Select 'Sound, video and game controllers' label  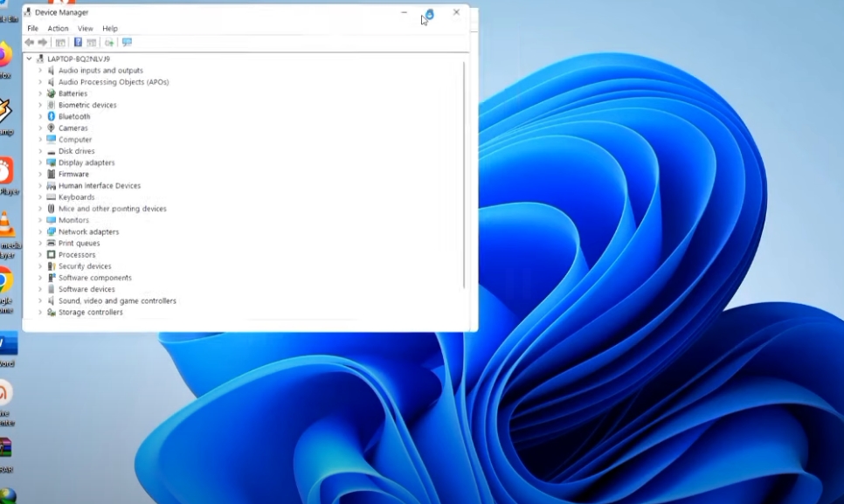pyautogui.click(x=117, y=300)
